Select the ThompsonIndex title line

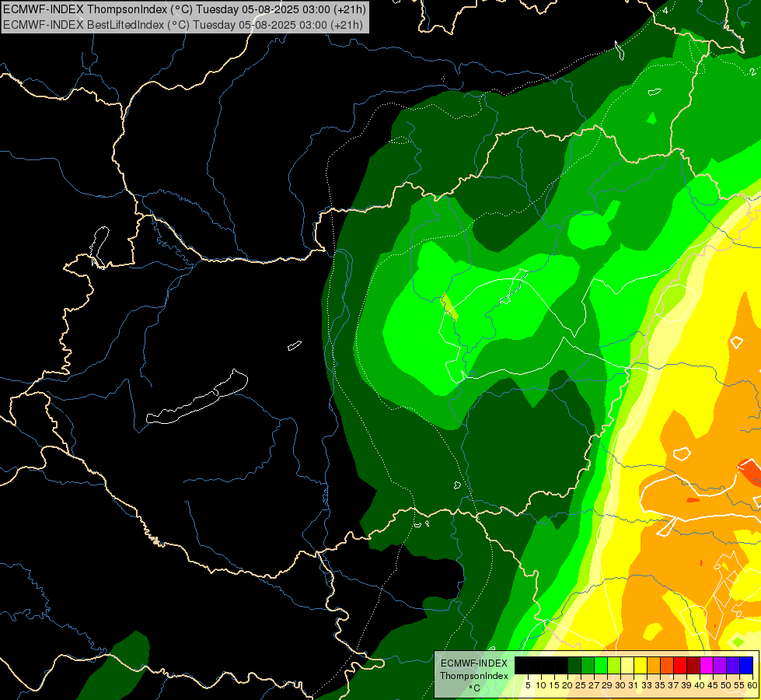coord(184,9)
